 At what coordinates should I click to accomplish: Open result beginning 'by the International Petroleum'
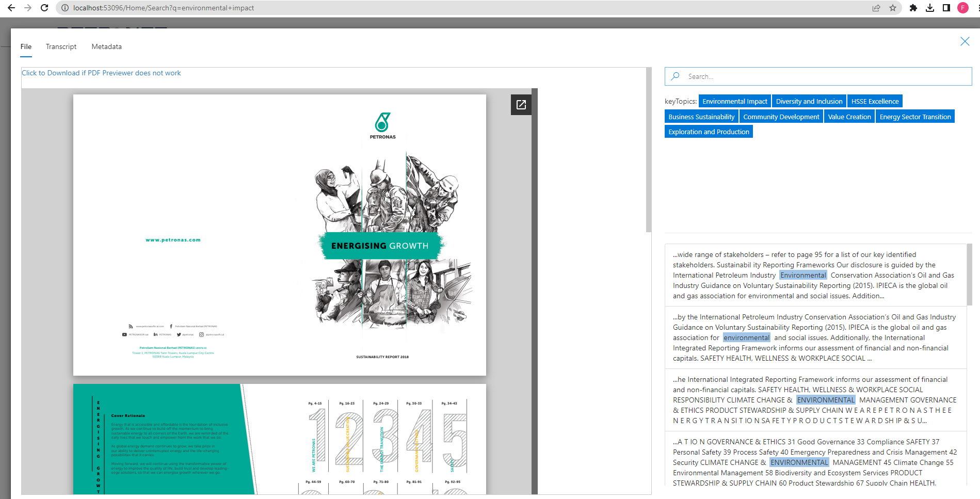click(815, 337)
